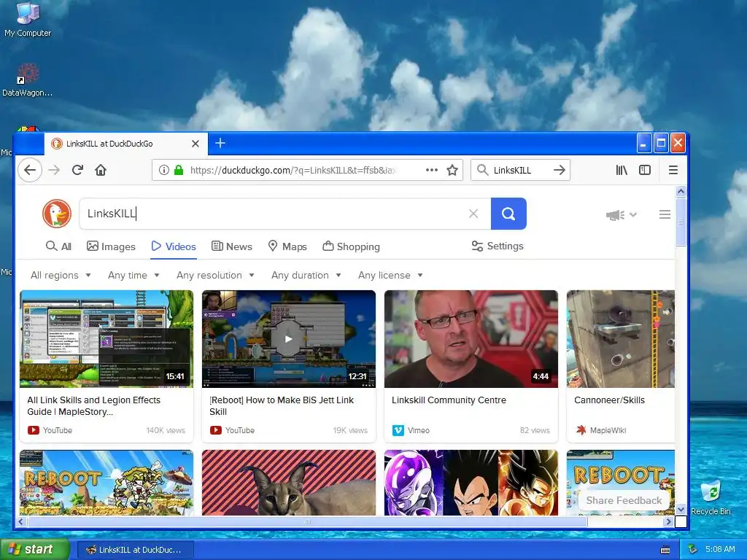
Task: Submit Firefox search box with arrow
Action: pos(560,170)
